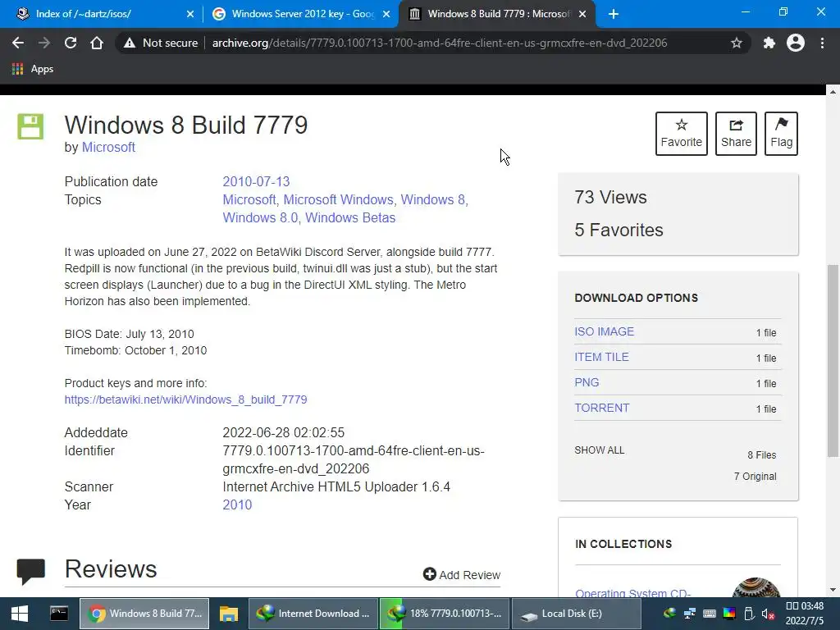This screenshot has width=840, height=630.
Task: Open the Windows 8.0 topic link
Action: click(260, 218)
